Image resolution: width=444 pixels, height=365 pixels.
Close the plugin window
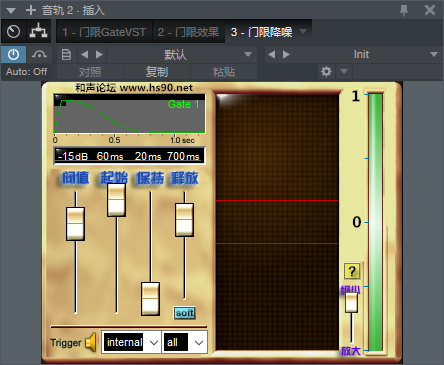[x=430, y=10]
